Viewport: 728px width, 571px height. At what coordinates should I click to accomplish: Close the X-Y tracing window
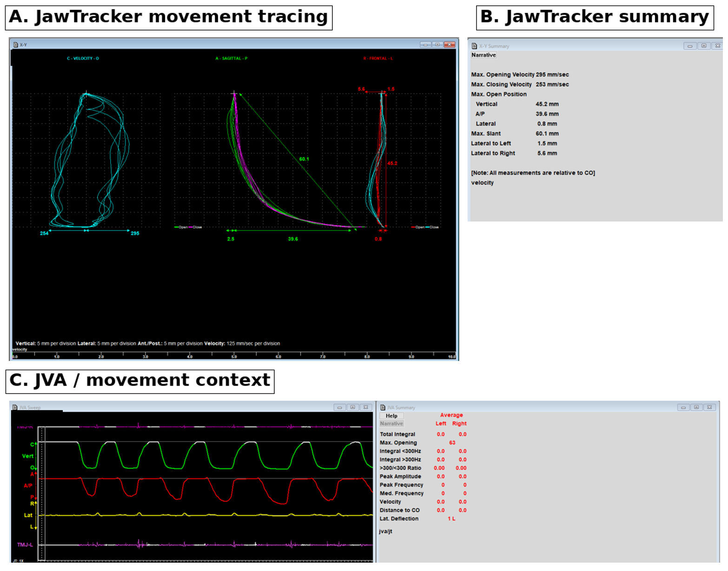click(x=449, y=45)
